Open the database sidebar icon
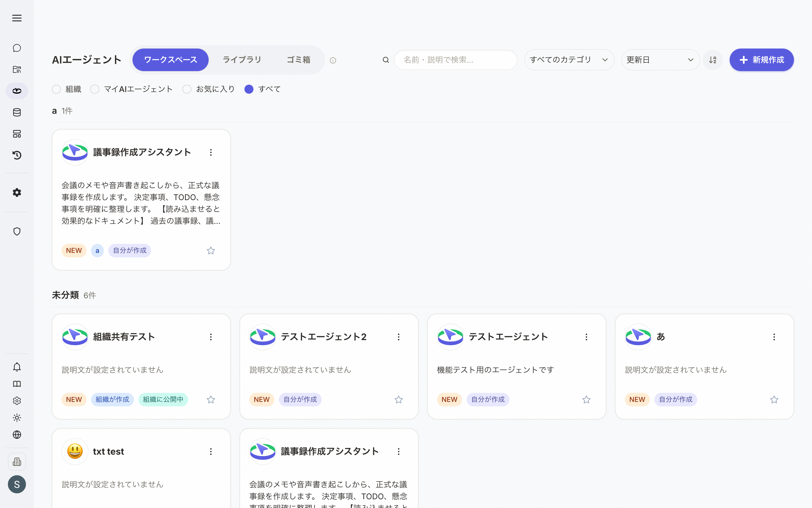The image size is (812, 508). point(17,112)
